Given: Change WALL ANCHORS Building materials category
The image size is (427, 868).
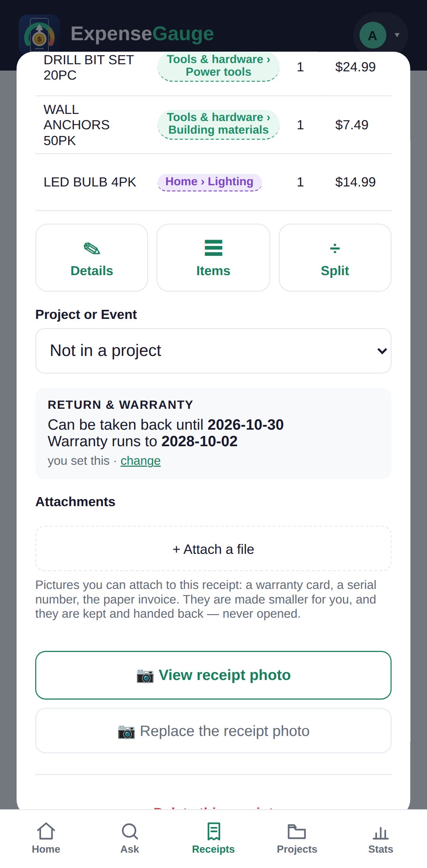Looking at the screenshot, I should 218,124.
